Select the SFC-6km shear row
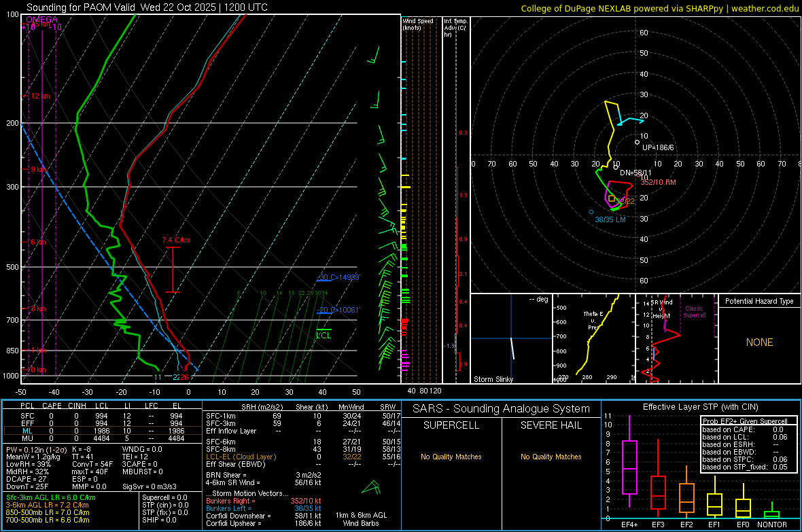802x532 pixels. click(303, 442)
